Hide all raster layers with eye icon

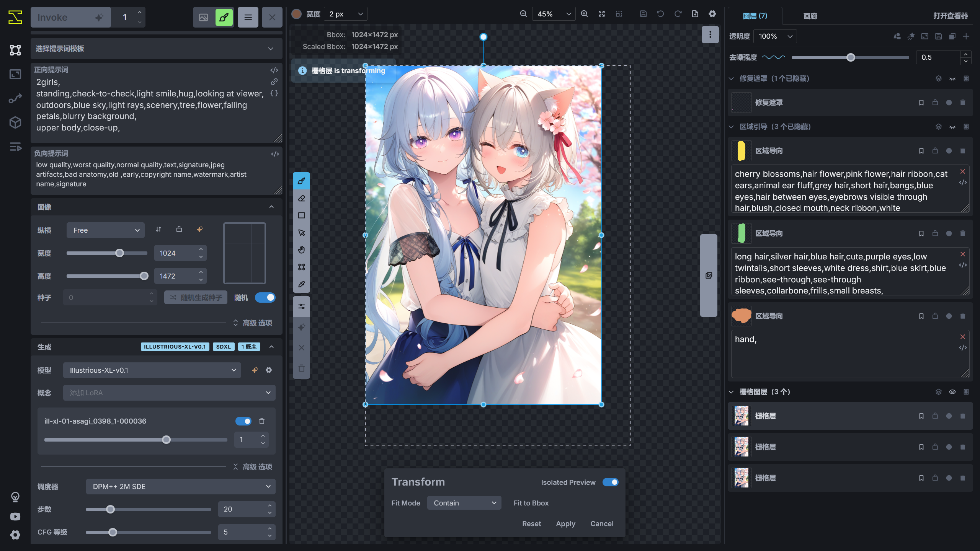click(952, 392)
